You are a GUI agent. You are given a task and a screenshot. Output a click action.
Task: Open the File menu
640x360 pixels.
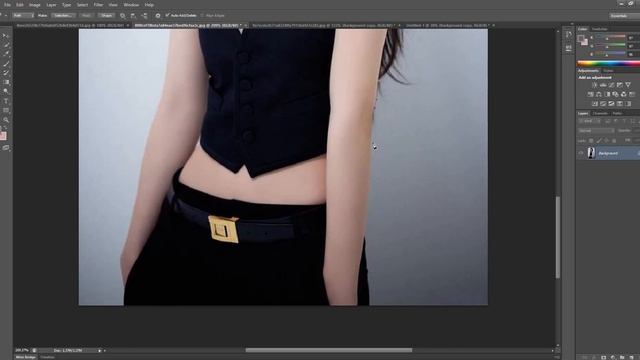click(x=7, y=5)
